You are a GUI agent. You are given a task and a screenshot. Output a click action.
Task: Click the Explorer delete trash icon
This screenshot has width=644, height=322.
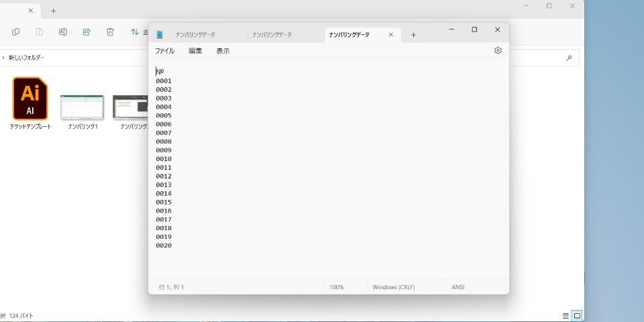pyautogui.click(x=110, y=32)
